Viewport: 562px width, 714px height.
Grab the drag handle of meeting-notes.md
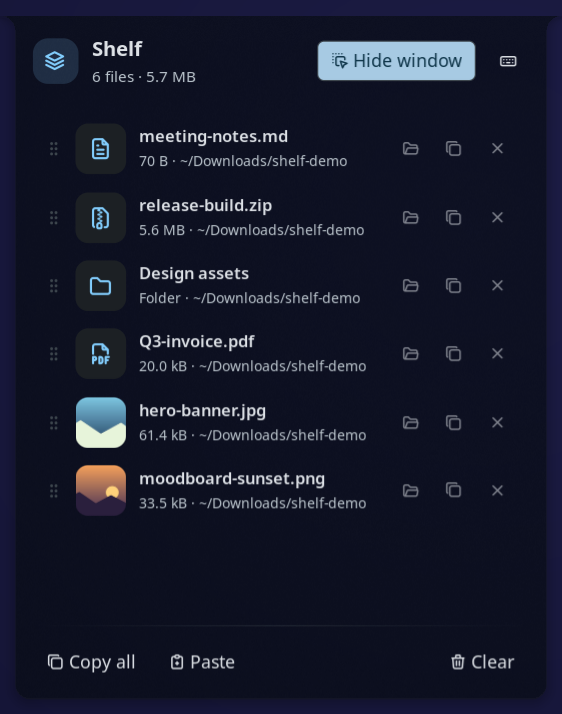(x=54, y=148)
